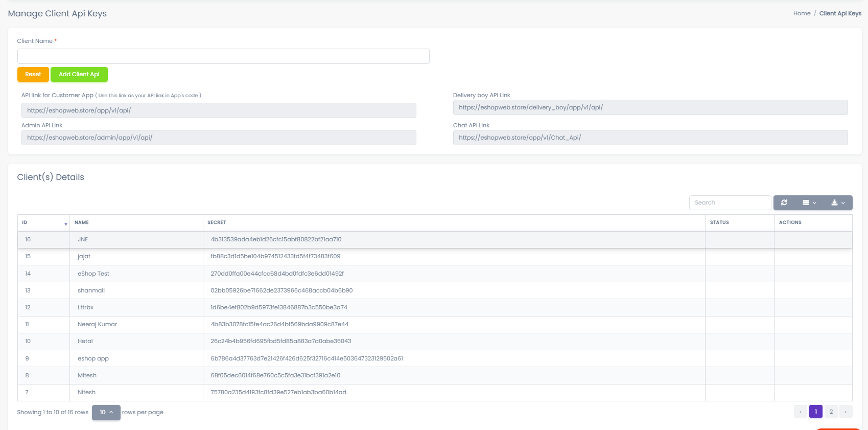Select the Neeraj Kumar name cell
This screenshot has height=430, width=868.
[x=136, y=324]
